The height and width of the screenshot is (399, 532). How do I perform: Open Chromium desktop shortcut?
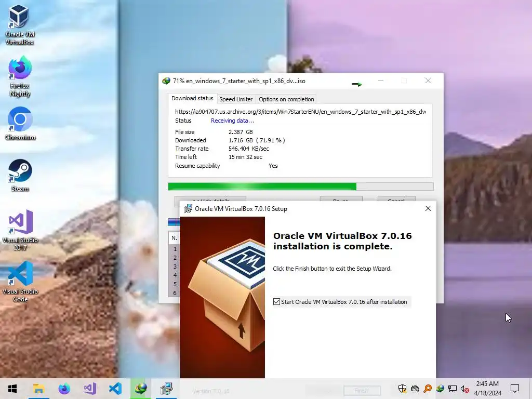[20, 124]
